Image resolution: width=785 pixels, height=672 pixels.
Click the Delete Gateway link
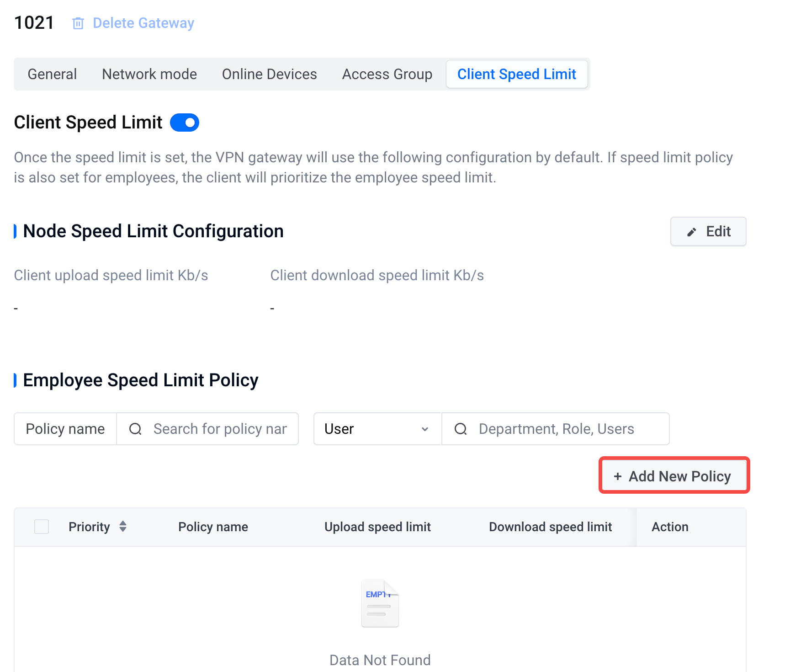(x=143, y=23)
